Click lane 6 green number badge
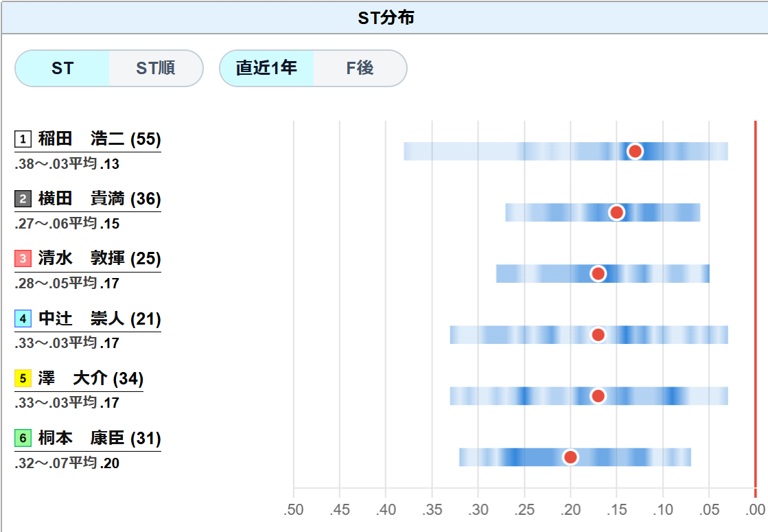The image size is (768, 532). [23, 438]
